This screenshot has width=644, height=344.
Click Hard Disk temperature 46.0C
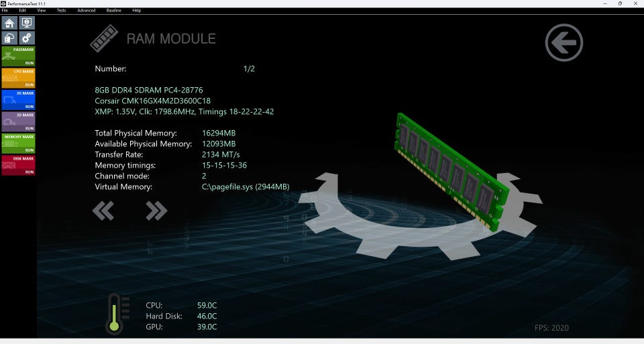[207, 316]
